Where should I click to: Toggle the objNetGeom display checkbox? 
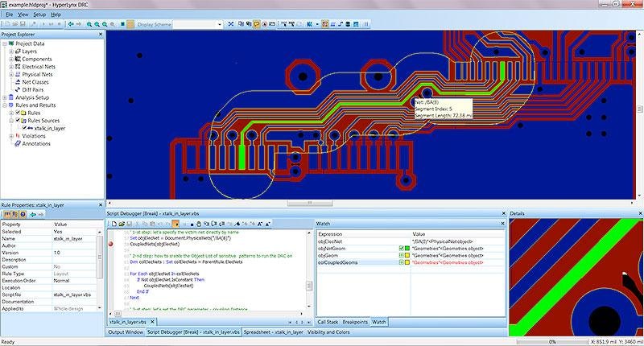point(401,248)
